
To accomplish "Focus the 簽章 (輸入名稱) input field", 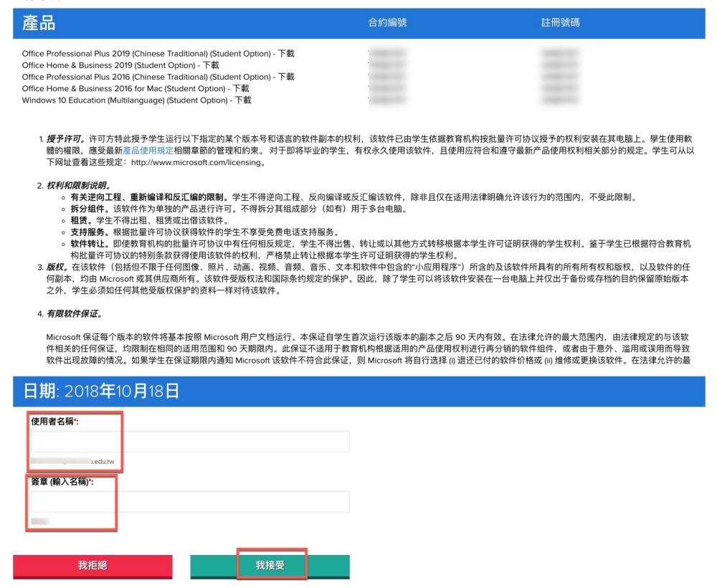I will [x=190, y=501].
